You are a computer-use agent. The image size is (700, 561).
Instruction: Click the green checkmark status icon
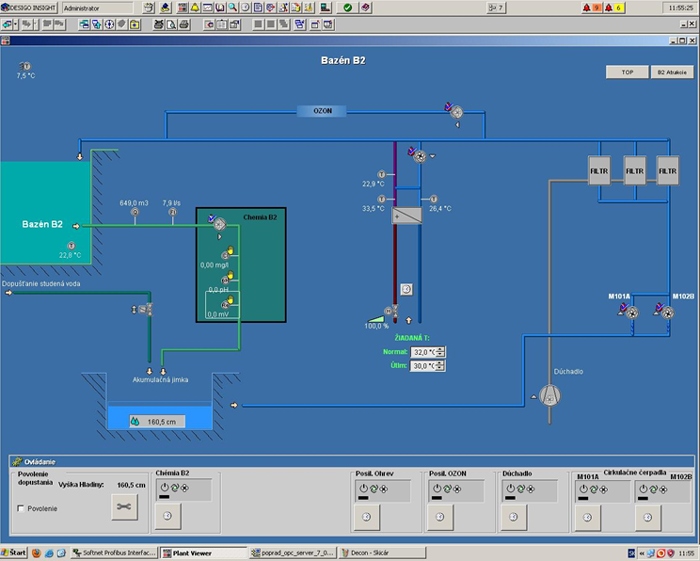pos(348,8)
